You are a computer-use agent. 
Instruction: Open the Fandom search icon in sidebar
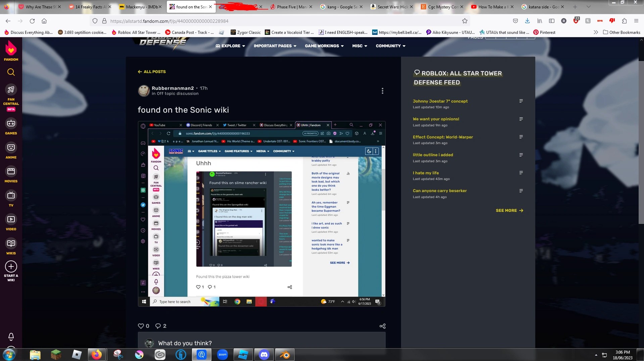pos(11,72)
